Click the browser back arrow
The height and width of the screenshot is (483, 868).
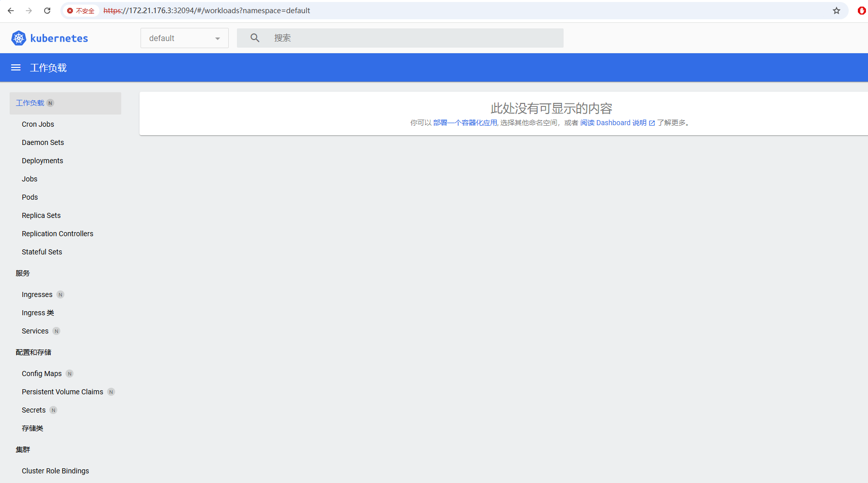(10, 10)
